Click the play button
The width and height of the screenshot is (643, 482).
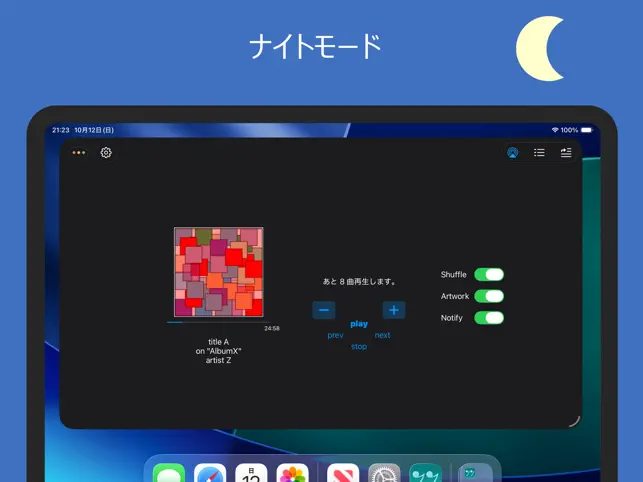[359, 324]
